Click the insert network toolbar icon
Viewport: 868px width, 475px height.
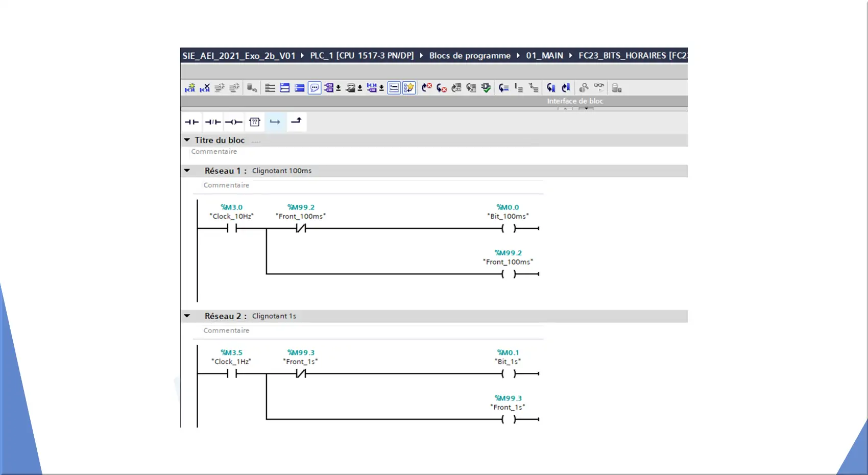(x=190, y=88)
